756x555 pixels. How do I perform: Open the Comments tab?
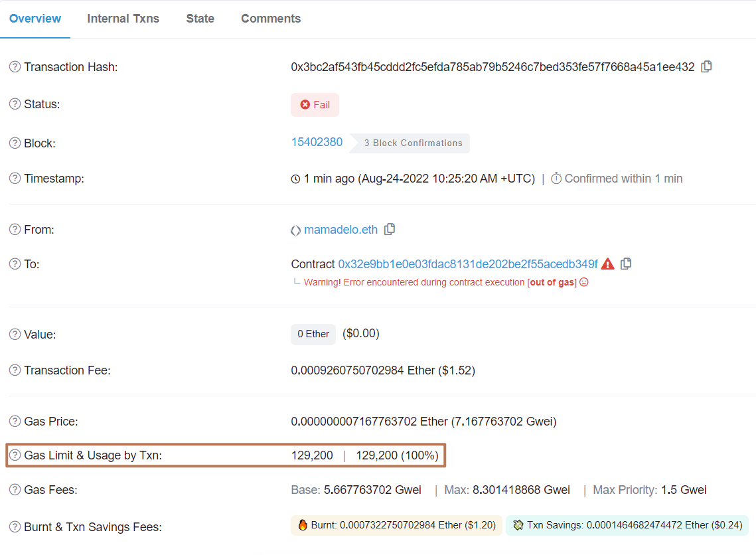pyautogui.click(x=271, y=19)
